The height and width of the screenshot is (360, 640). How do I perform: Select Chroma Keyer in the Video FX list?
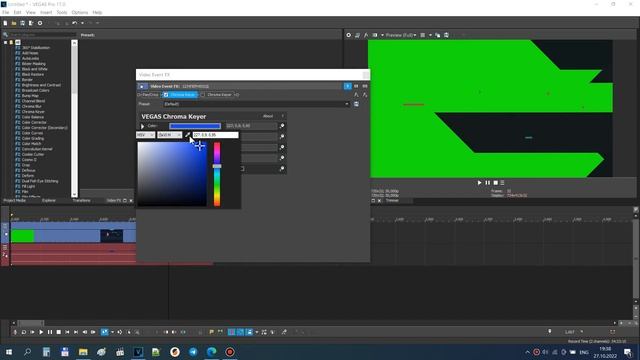tap(33, 112)
